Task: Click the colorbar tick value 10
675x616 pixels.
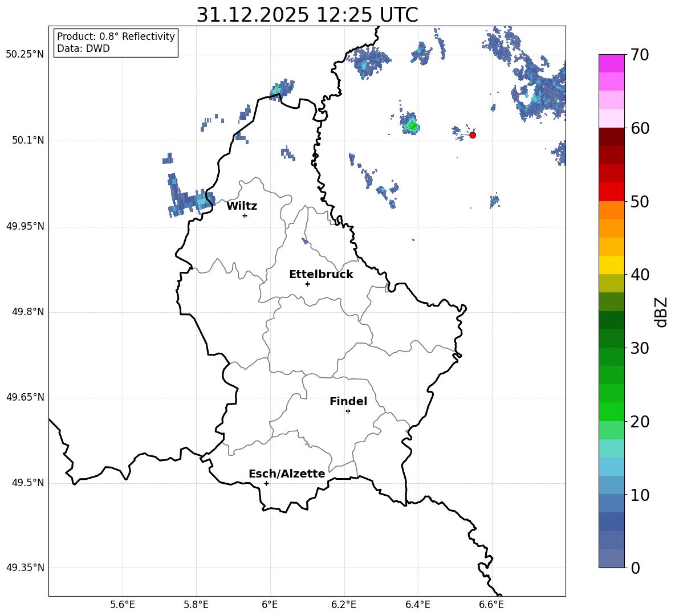Action: coord(640,495)
